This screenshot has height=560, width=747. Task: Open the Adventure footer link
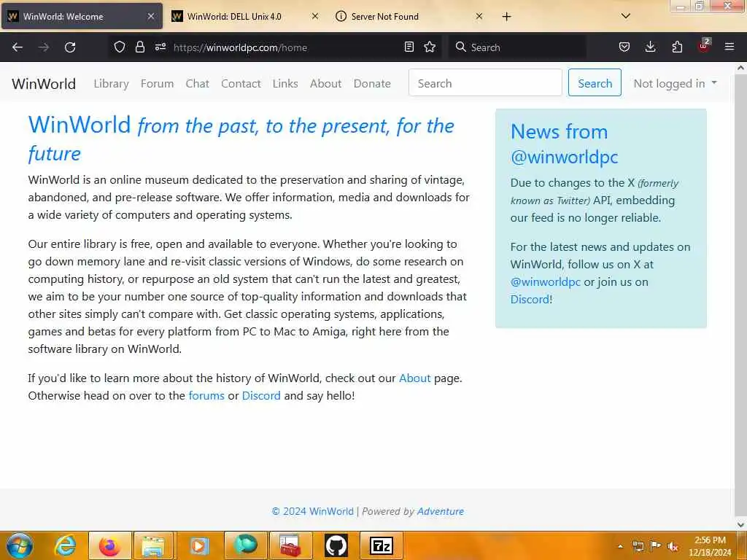pos(440,511)
